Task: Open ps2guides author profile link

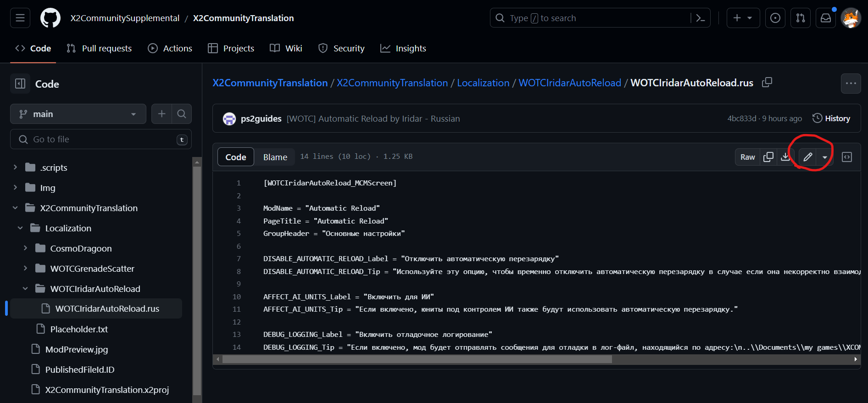Action: (261, 118)
